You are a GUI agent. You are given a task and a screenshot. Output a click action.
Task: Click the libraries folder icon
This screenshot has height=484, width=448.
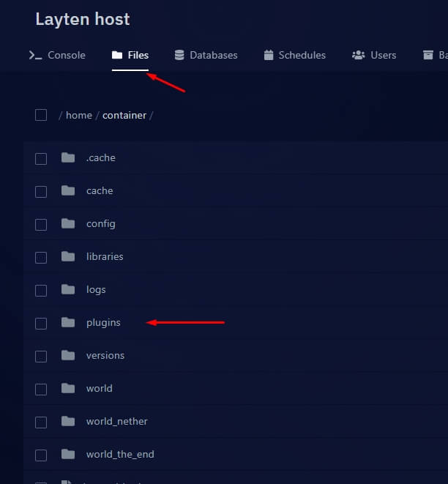point(68,256)
